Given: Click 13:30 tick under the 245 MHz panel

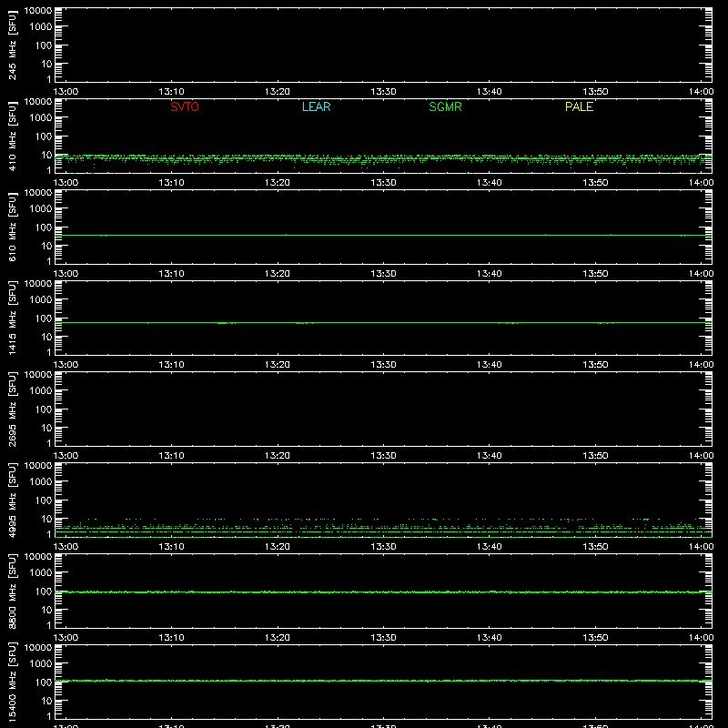Looking at the screenshot, I should click(x=383, y=92).
